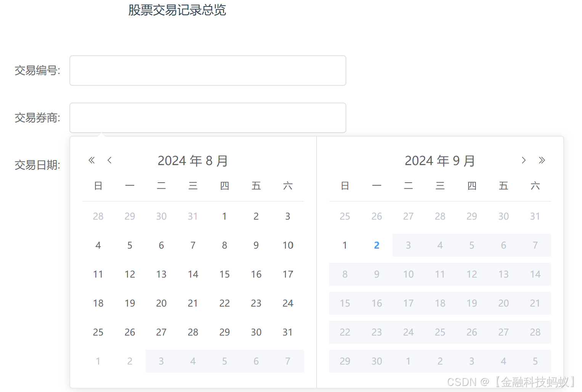The width and height of the screenshot is (582, 392).
Task: Choose August 7 date
Action: click(x=193, y=245)
